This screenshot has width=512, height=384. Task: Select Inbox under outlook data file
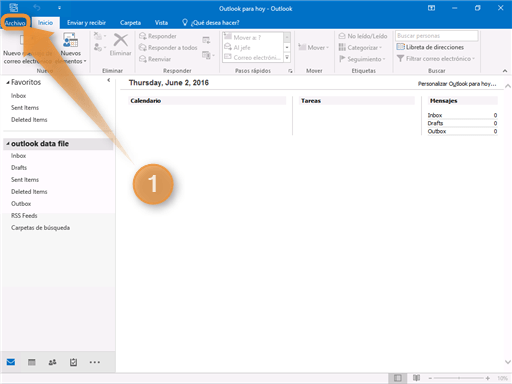(x=18, y=156)
